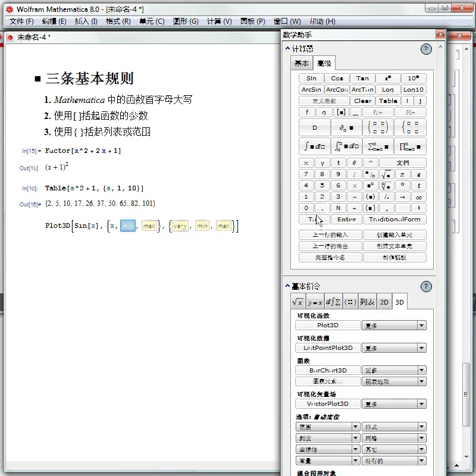Click the theta variable key
This screenshot has height=476, width=476.
354,163
